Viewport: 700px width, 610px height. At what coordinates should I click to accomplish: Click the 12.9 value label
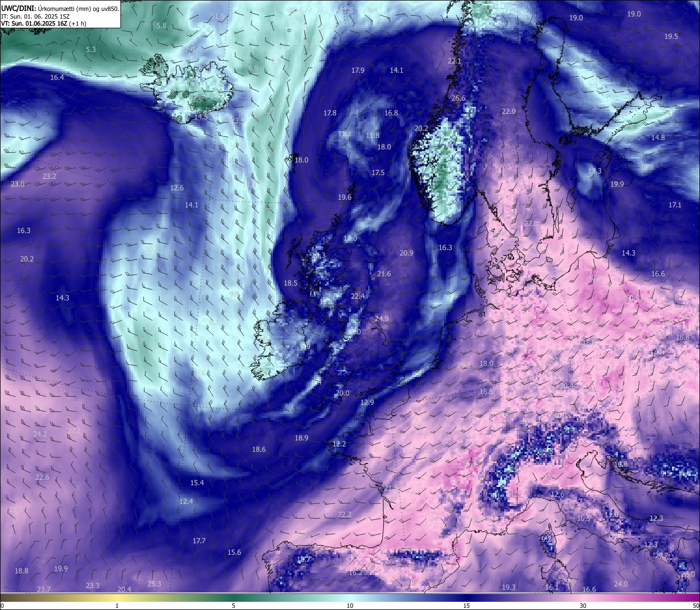click(367, 403)
